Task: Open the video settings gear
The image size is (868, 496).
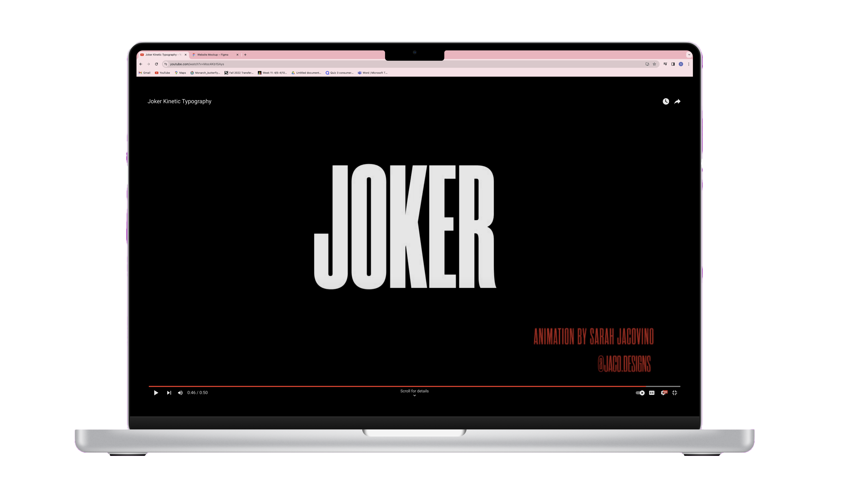Action: click(x=663, y=393)
